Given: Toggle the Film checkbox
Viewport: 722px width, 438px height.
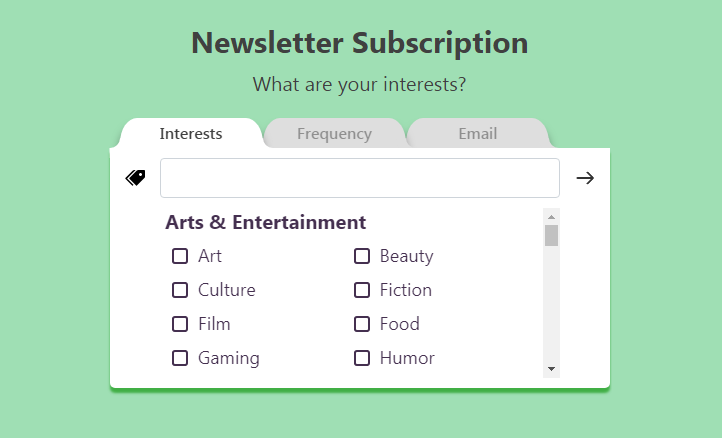Looking at the screenshot, I should click(180, 324).
